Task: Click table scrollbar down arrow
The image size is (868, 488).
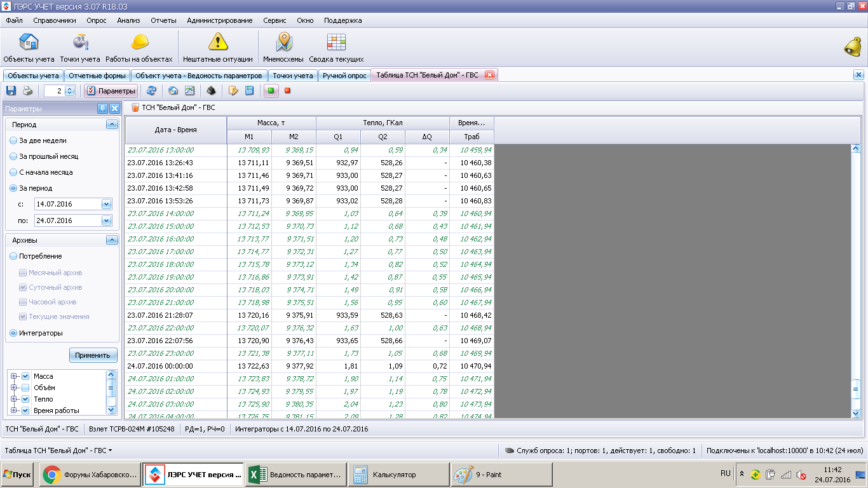Action: pos(855,413)
